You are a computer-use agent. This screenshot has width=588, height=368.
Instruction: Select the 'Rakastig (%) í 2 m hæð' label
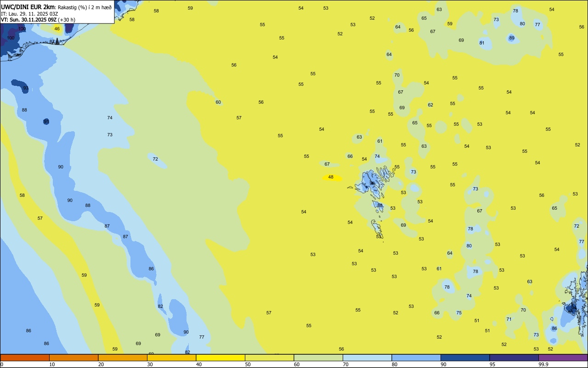click(x=85, y=7)
